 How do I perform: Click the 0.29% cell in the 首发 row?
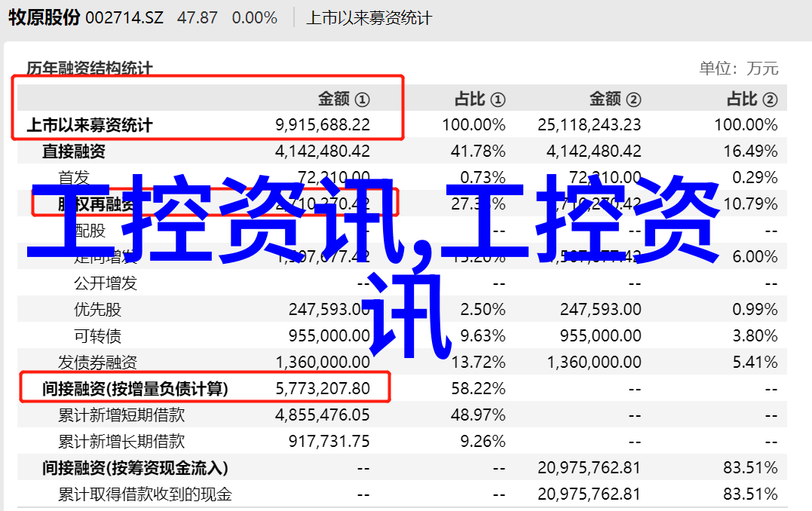click(x=755, y=178)
